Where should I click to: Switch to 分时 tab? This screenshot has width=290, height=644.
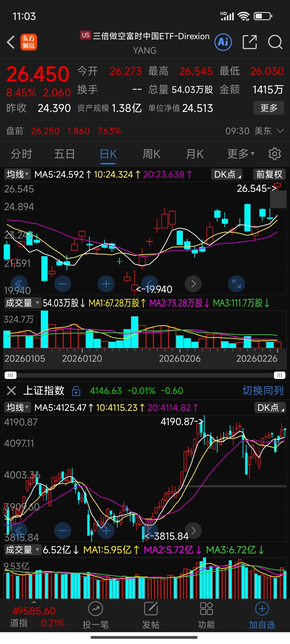21,154
